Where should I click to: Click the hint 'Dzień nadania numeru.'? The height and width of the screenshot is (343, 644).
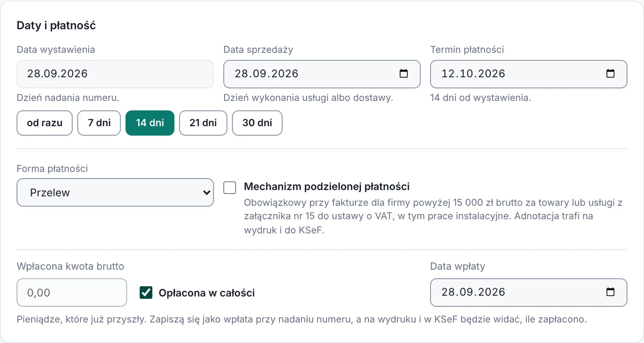pos(68,98)
